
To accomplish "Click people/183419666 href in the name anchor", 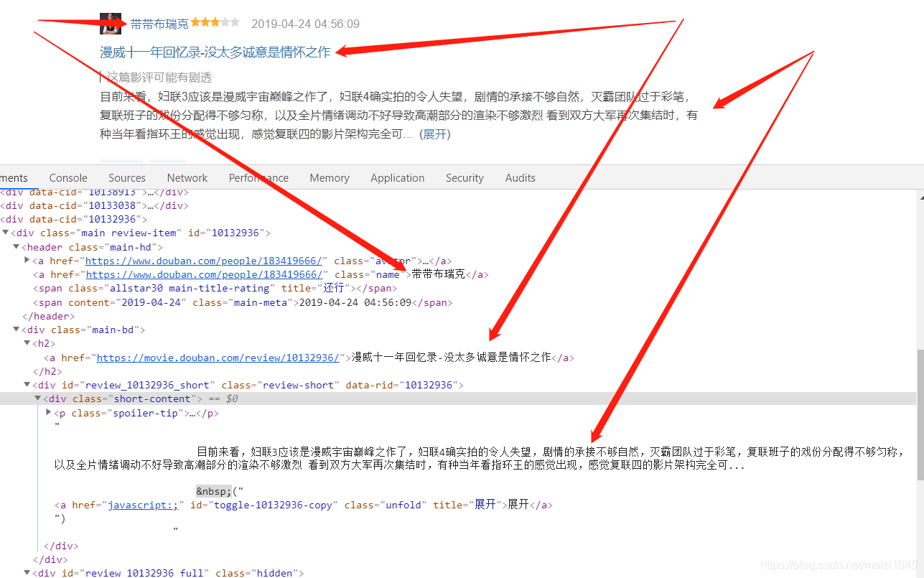I will pyautogui.click(x=205, y=274).
